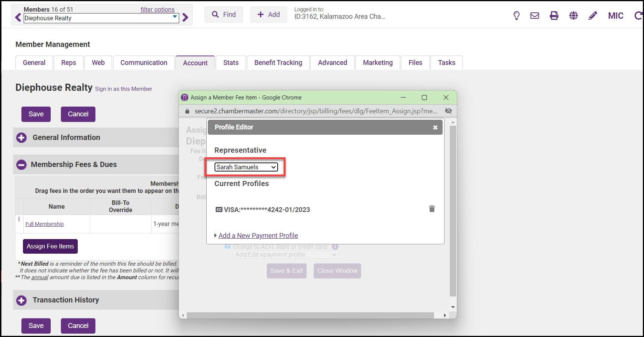Viewport: 644px width, 337px height.
Task: Expand the General Information section
Action: coord(21,138)
